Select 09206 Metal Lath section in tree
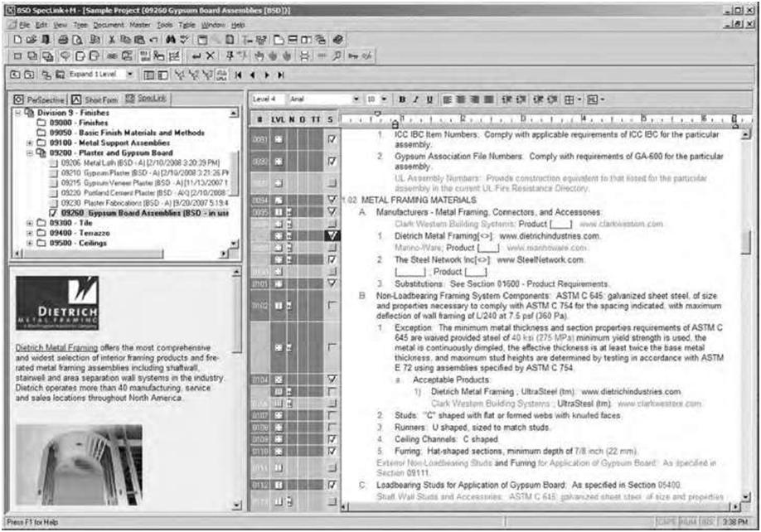The image size is (761, 532). pyautogui.click(x=140, y=163)
